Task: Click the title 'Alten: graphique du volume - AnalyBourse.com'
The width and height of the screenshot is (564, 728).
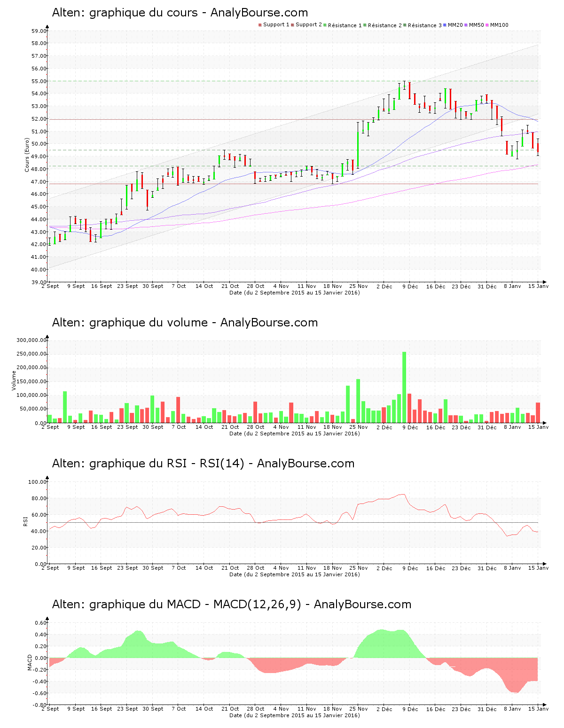Action: tap(185, 323)
